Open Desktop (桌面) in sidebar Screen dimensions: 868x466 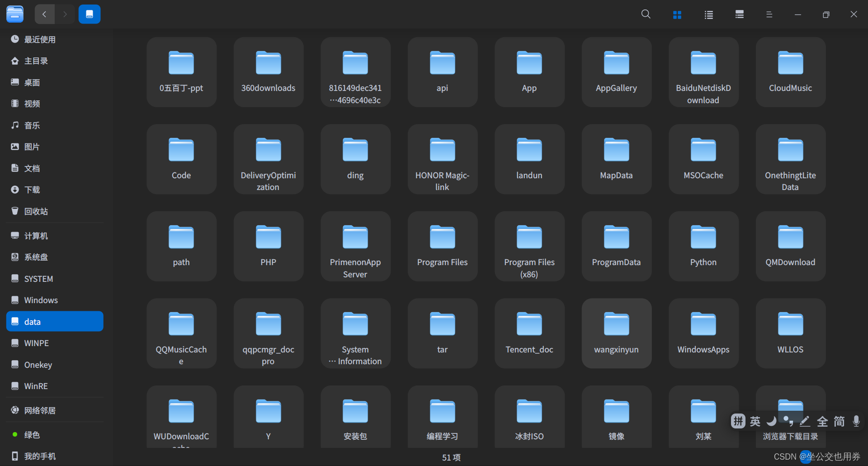pyautogui.click(x=55, y=82)
